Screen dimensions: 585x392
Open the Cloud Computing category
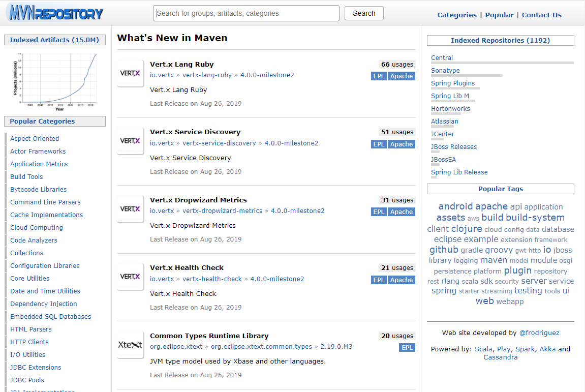pyautogui.click(x=36, y=227)
